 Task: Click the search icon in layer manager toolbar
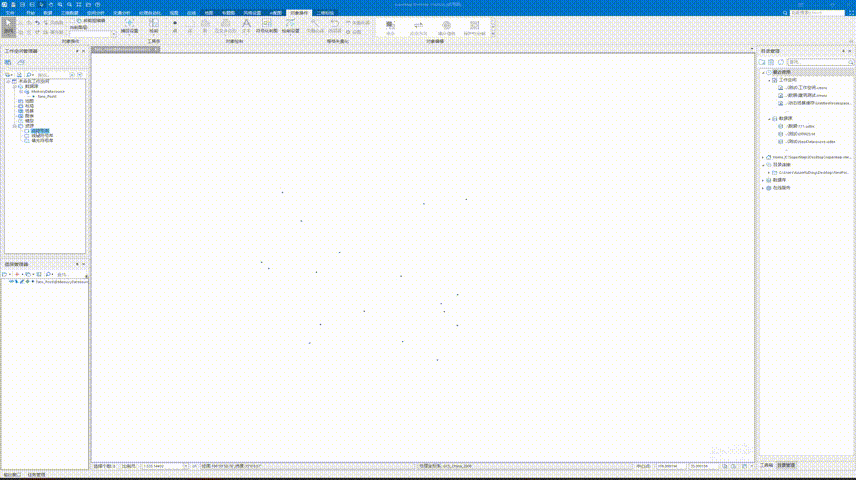pyautogui.click(x=49, y=274)
